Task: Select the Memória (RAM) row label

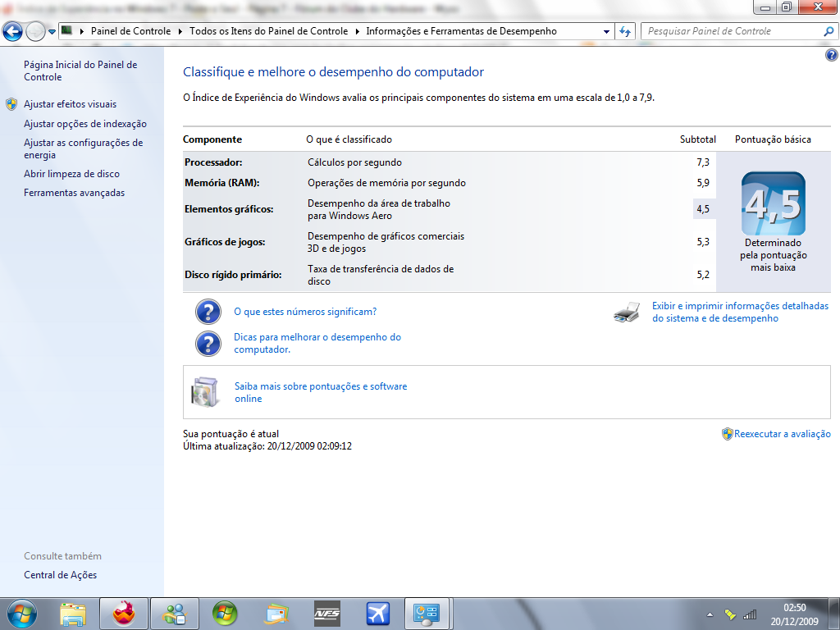Action: coord(221,183)
